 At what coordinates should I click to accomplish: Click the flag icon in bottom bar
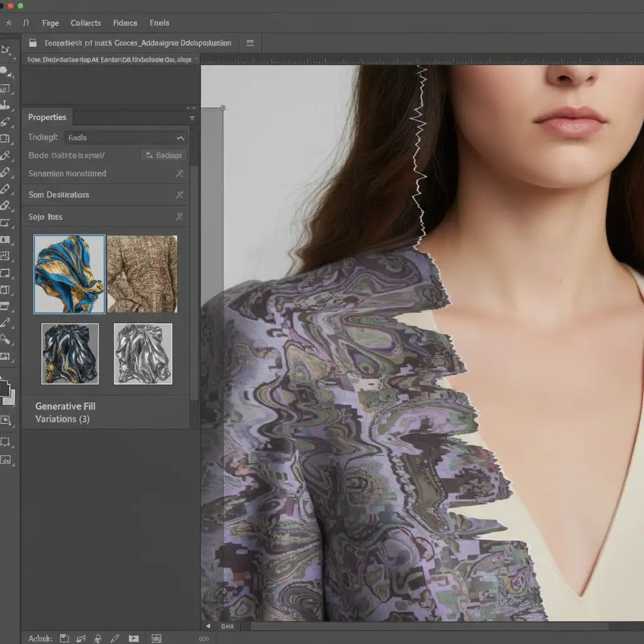coord(133,638)
